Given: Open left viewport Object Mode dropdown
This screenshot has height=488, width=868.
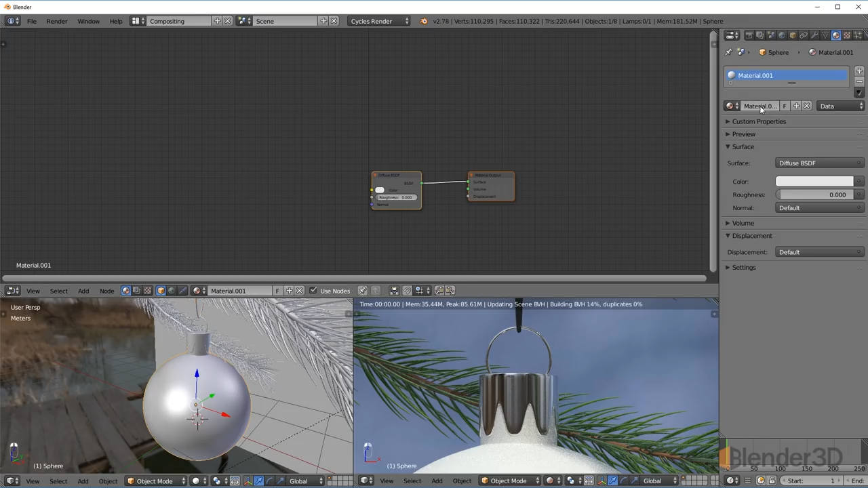Looking at the screenshot, I should coord(157,481).
